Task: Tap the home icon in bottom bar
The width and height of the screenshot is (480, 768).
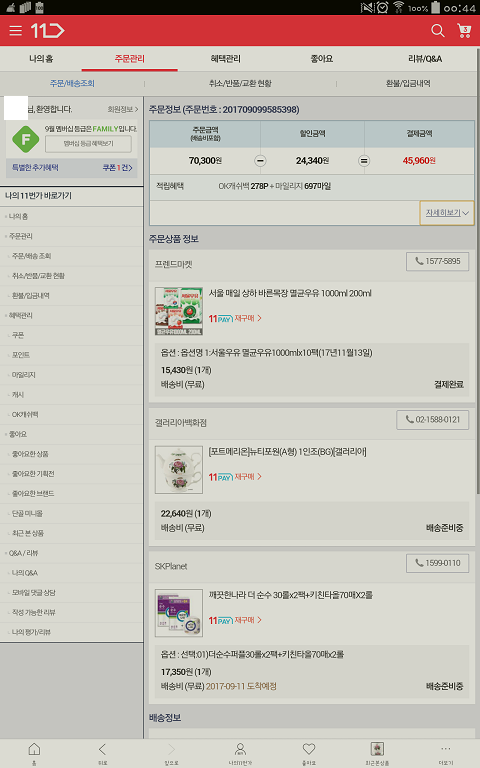Action: (34, 753)
